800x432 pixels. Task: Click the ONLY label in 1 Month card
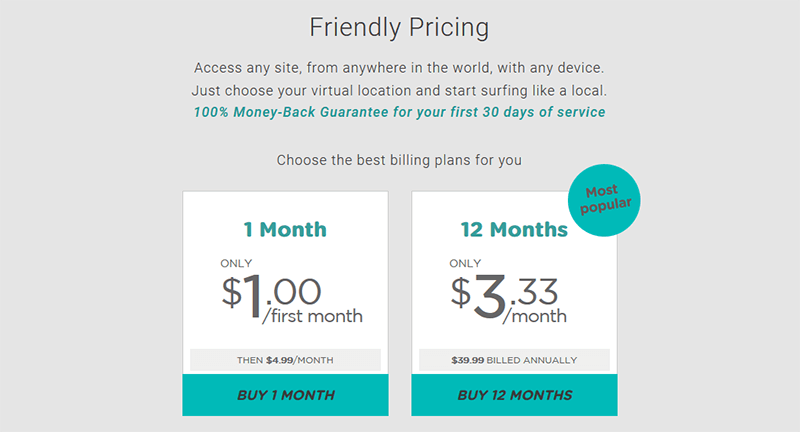pos(236,263)
